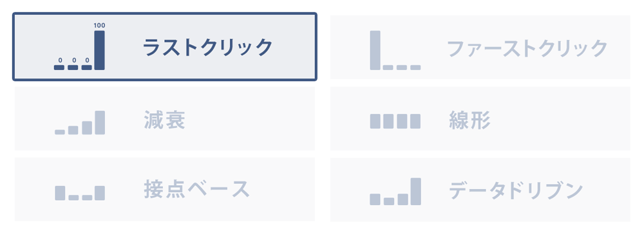Select the 接点ベース U-shaped bars icon
The height and width of the screenshot is (236, 644).
(80, 193)
